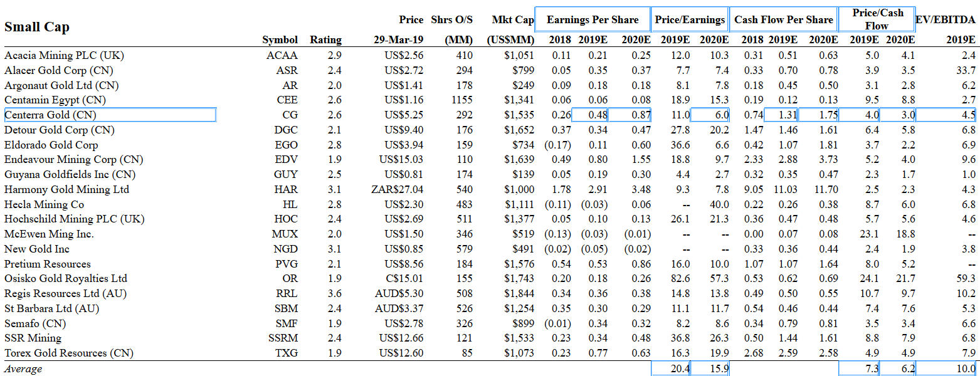Select the Earnings Per Share header box
980x376 pixels.
click(593, 20)
